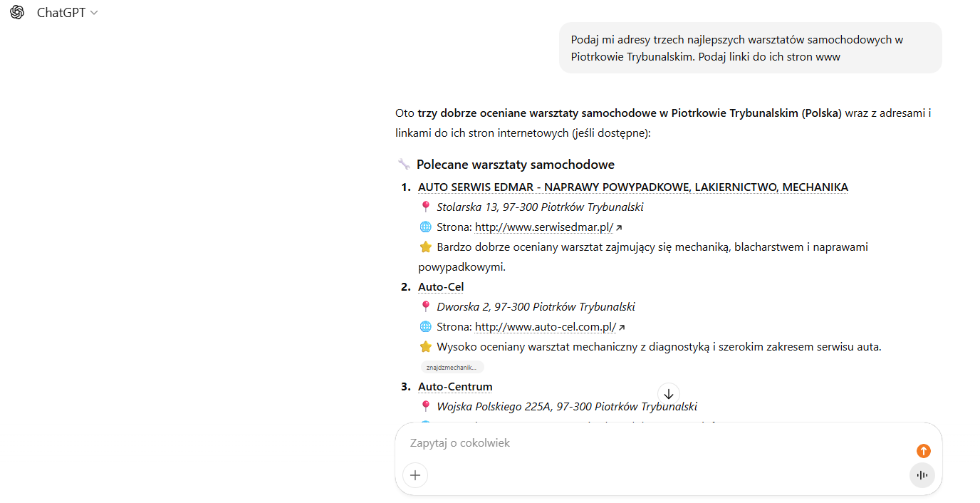
Task: Click the Auto-Centrum heading
Action: click(455, 386)
